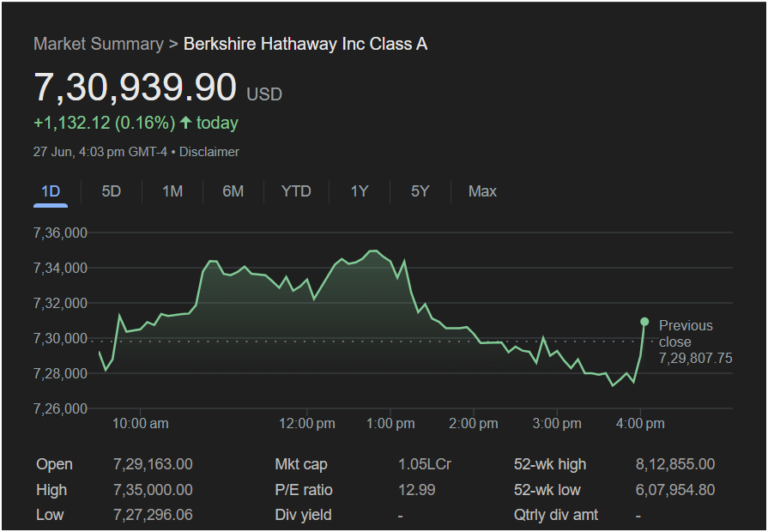Open the Disclaimer link
Screen dimensions: 768x532
(209, 152)
